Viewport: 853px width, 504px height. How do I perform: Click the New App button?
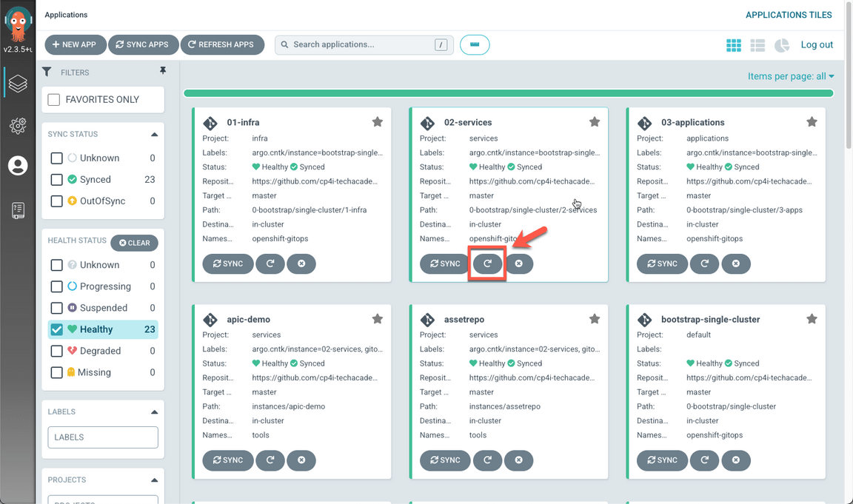pyautogui.click(x=75, y=44)
